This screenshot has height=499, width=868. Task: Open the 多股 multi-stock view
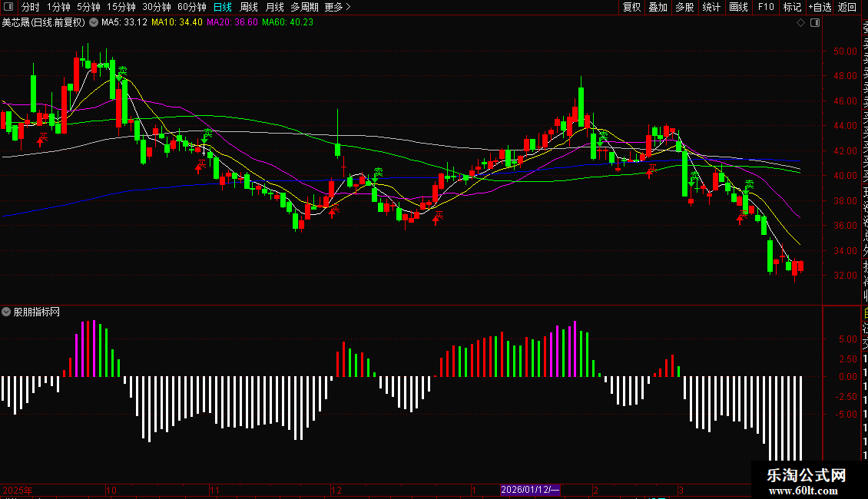(684, 7)
